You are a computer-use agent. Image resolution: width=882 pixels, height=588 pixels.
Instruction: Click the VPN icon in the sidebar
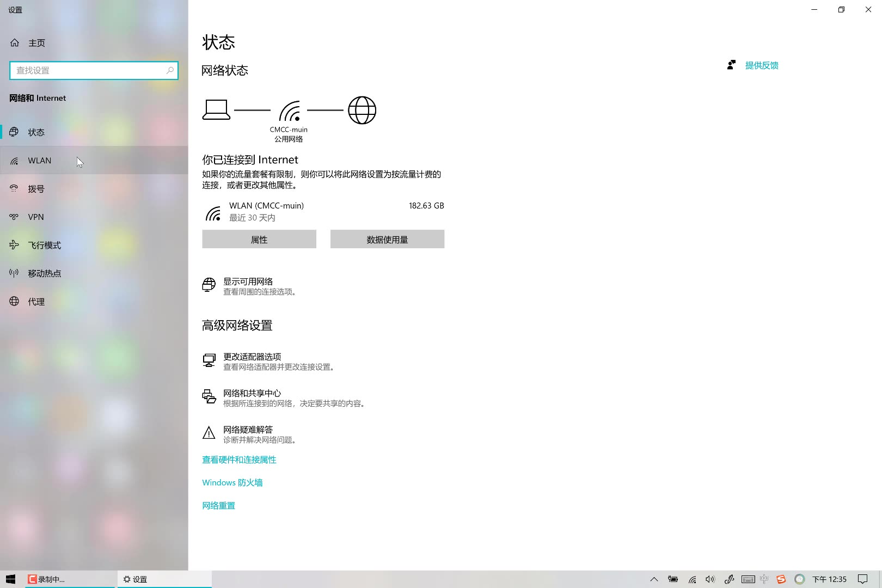pos(14,217)
